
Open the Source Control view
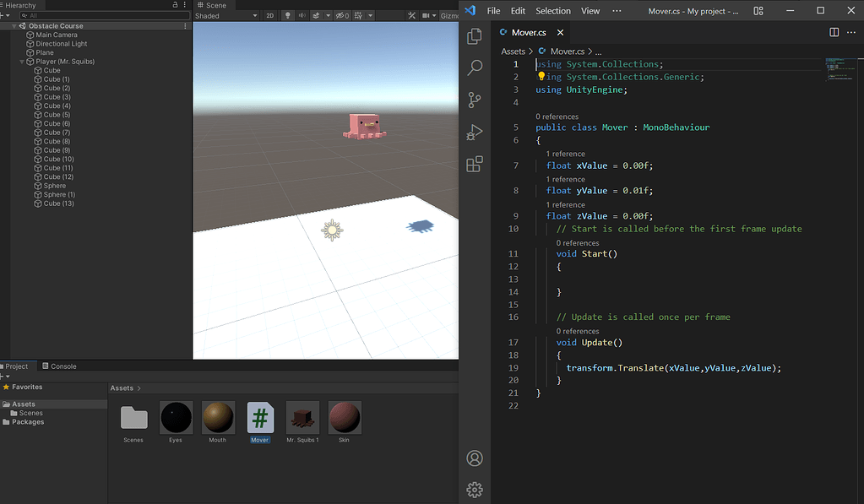[475, 100]
